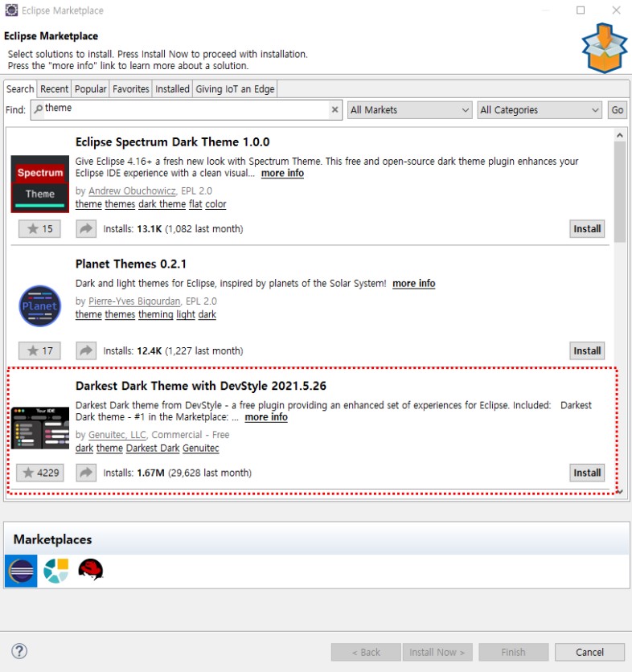Click the Go search button

617,110
